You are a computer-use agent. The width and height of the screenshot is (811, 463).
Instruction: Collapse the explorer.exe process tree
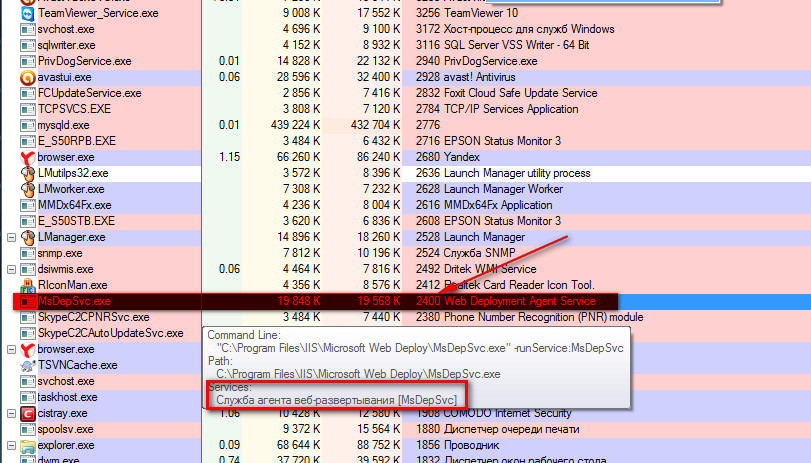pos(11,445)
